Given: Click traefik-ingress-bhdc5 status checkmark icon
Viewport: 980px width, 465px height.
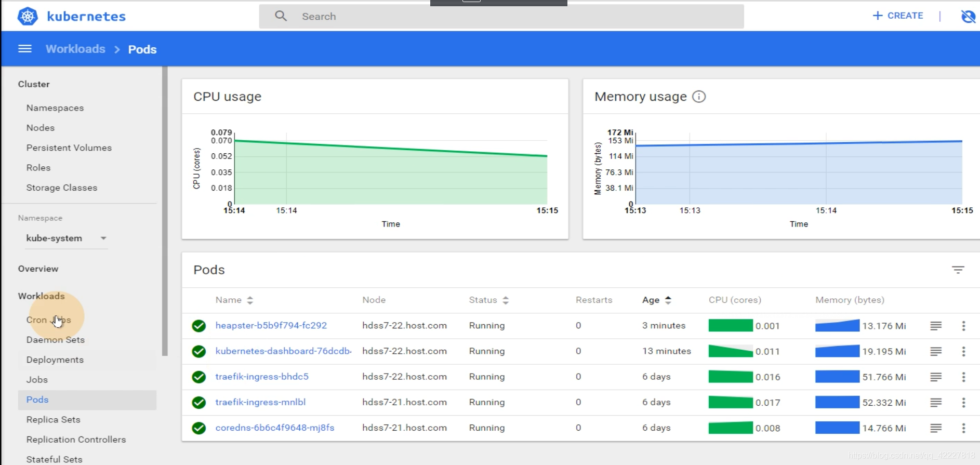Looking at the screenshot, I should click(198, 377).
